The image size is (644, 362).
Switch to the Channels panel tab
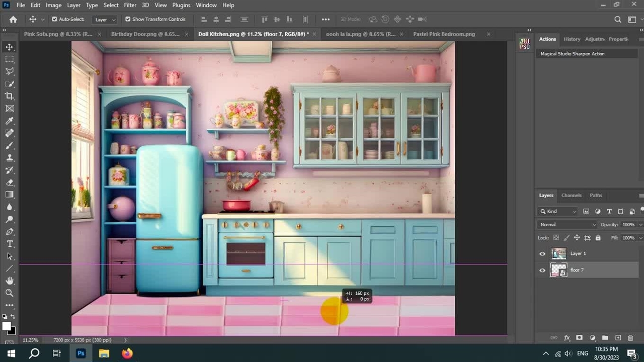(x=571, y=195)
